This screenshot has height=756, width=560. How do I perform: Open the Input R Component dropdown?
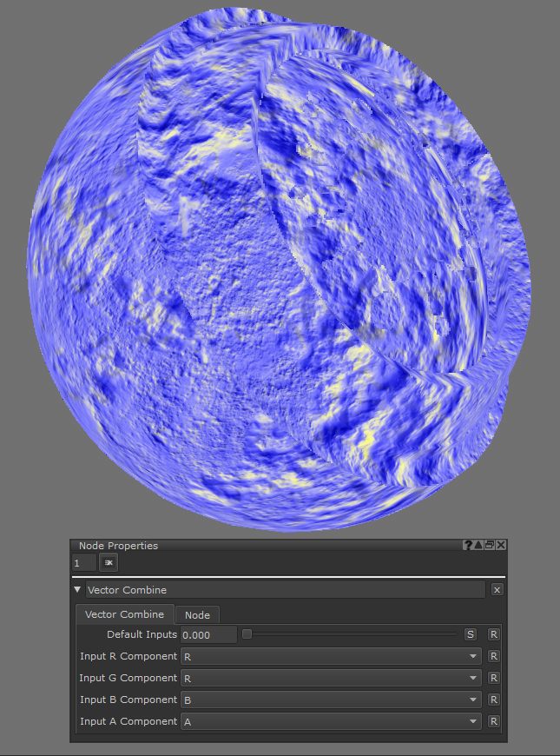[331, 656]
